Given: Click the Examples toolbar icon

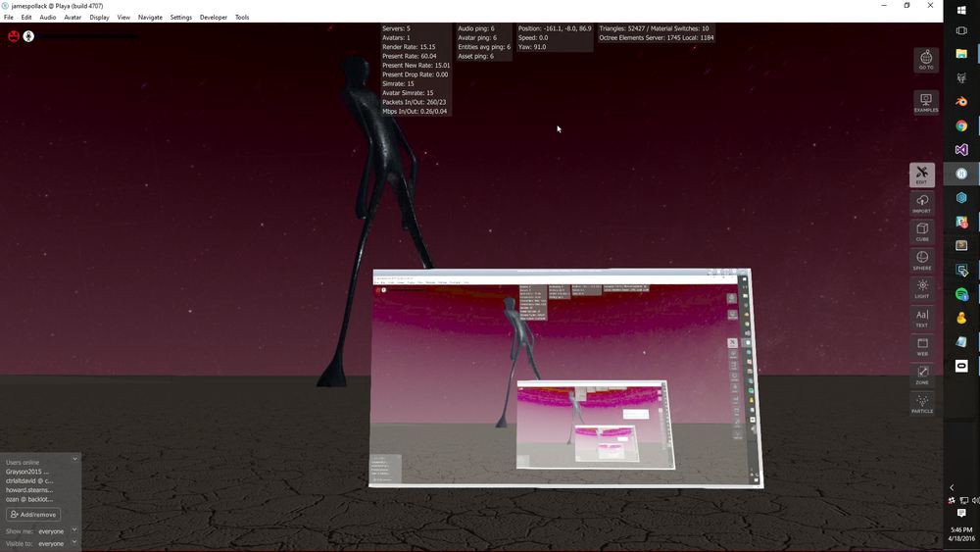Looking at the screenshot, I should coord(925,102).
